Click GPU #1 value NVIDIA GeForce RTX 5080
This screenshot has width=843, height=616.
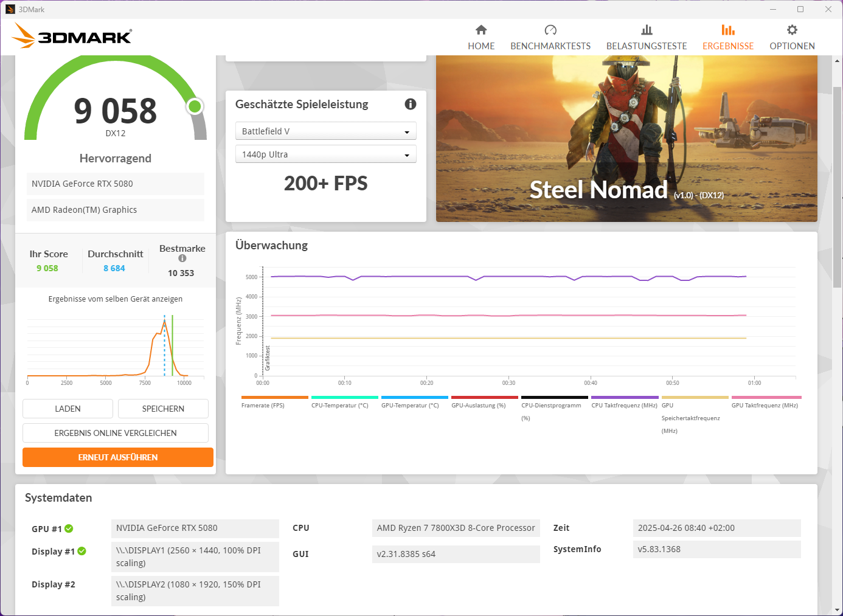195,528
